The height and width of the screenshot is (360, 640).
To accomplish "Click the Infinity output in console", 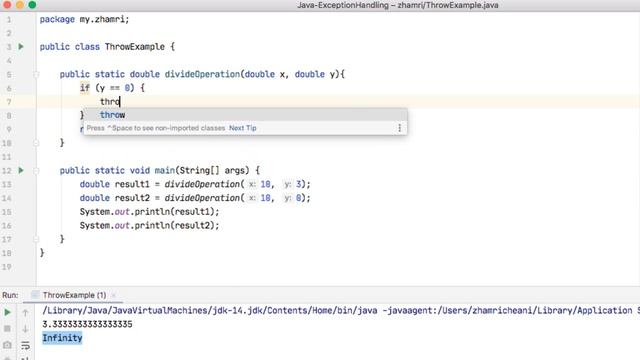I will 62,338.
